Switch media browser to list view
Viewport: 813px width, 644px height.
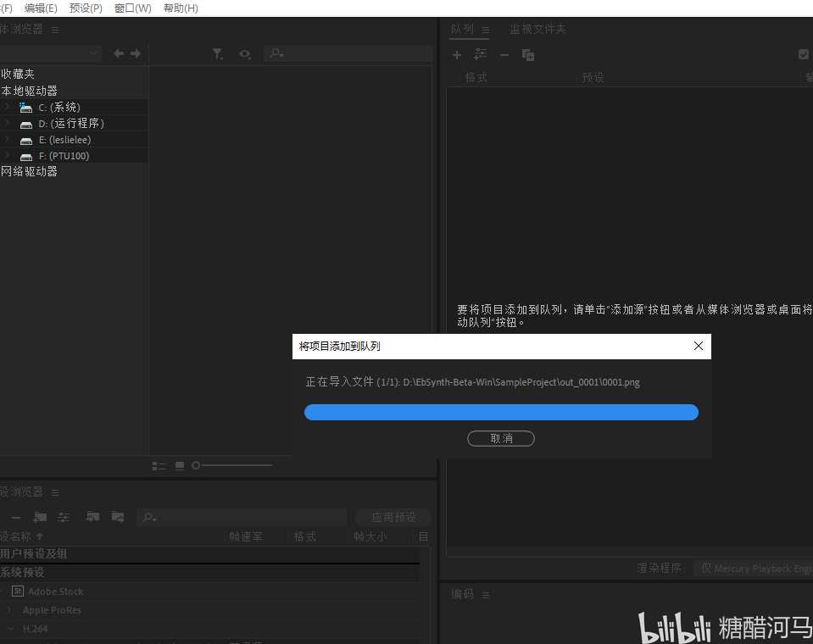[159, 466]
